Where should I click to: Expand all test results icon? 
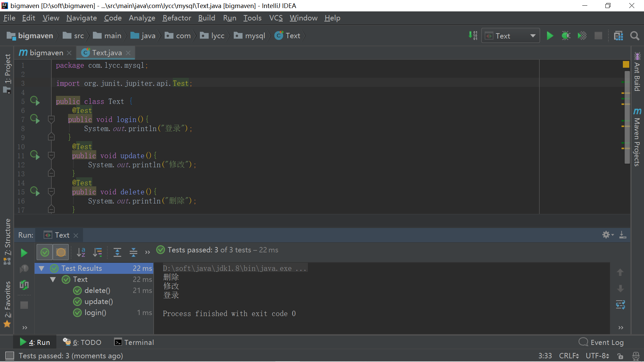coord(117,252)
